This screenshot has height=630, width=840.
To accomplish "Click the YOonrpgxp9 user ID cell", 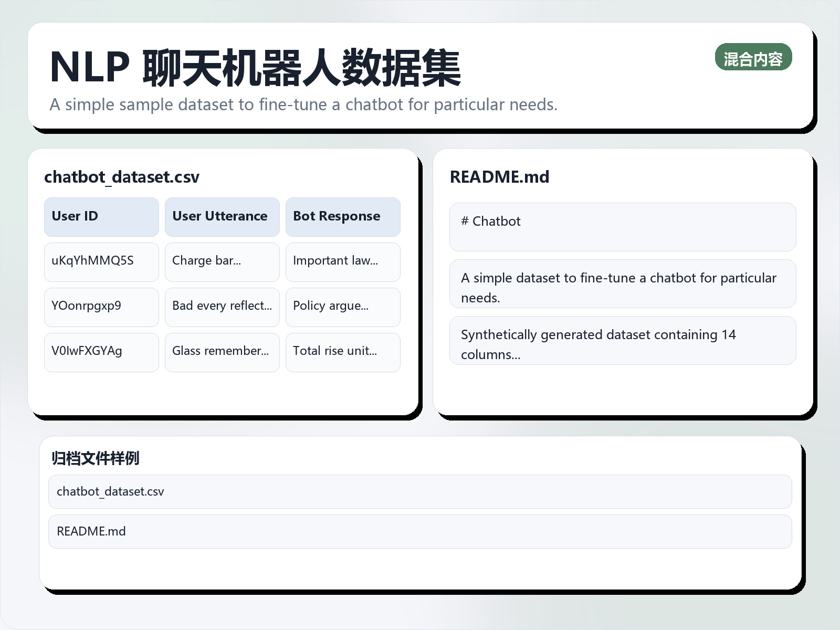I will tap(101, 307).
